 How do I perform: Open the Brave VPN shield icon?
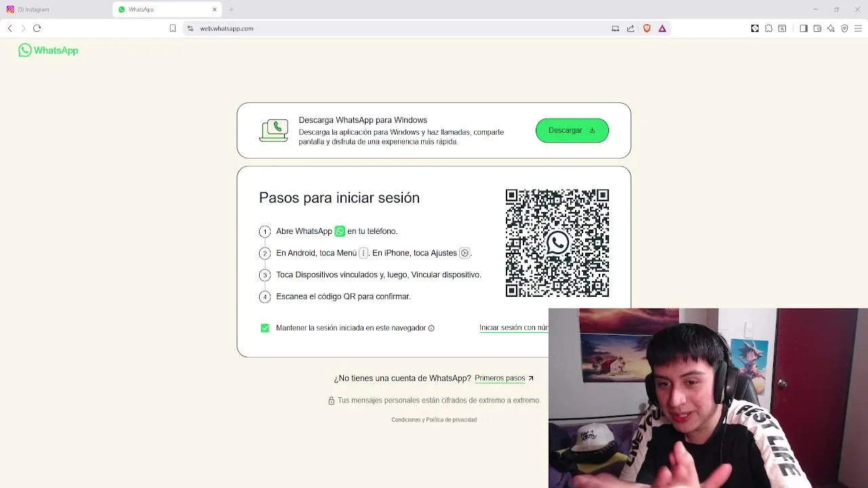(844, 28)
